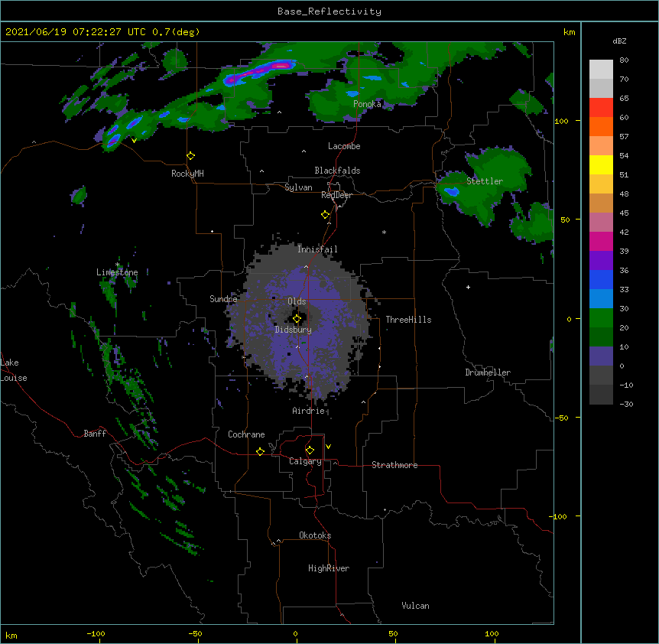Click the Limestone label

[x=117, y=272]
